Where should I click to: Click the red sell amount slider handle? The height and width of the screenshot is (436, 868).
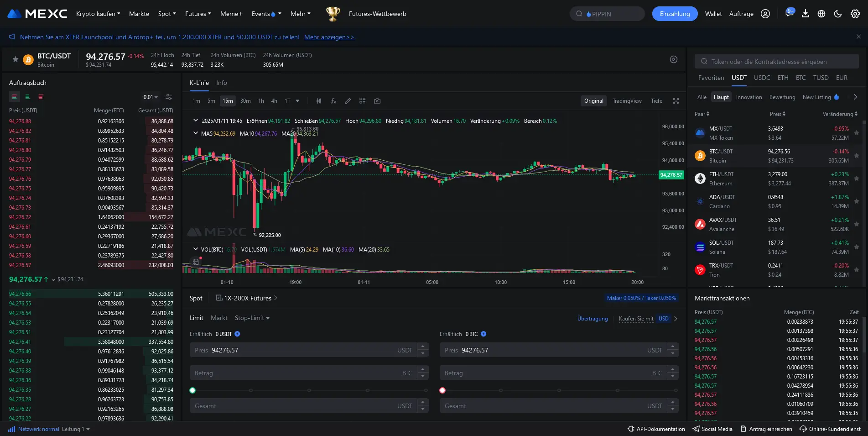(442, 390)
